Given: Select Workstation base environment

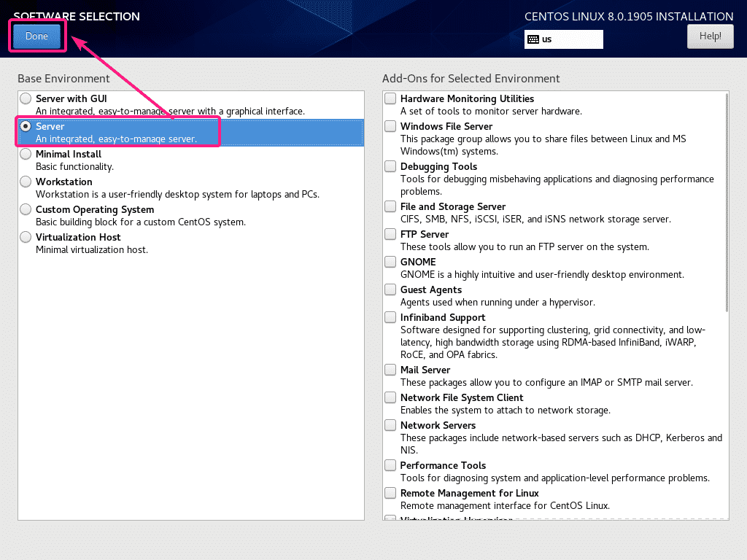Looking at the screenshot, I should point(26,182).
